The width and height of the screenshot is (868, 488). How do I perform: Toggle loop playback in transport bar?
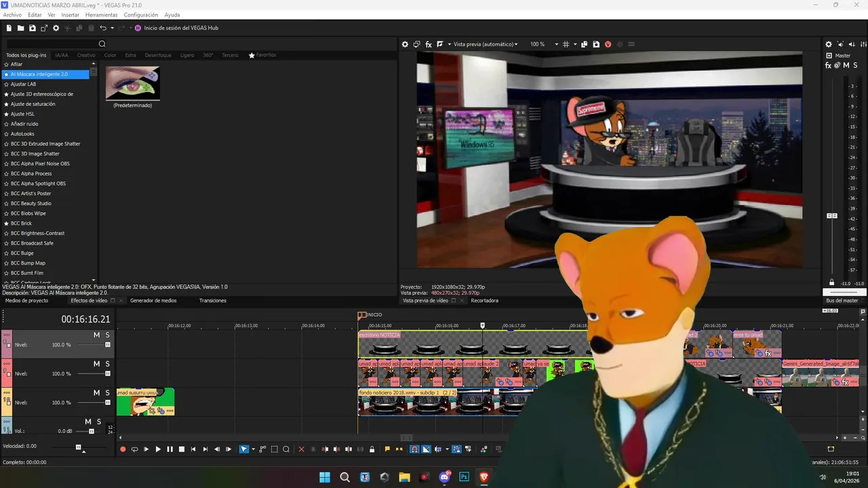click(134, 449)
